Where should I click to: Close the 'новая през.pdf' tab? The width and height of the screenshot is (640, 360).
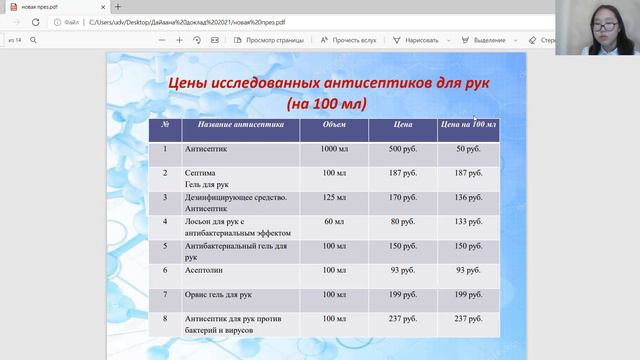tap(103, 7)
